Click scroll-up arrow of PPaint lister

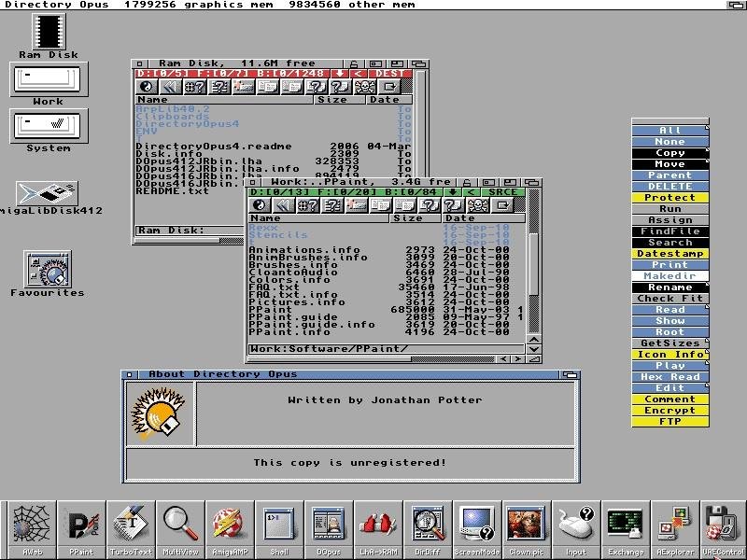tap(533, 340)
